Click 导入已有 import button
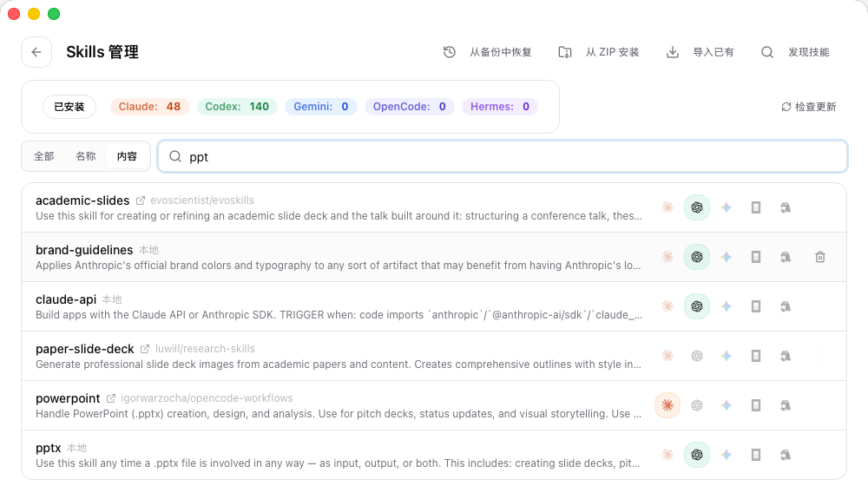Viewport: 868px width, 486px height. pyautogui.click(x=700, y=52)
